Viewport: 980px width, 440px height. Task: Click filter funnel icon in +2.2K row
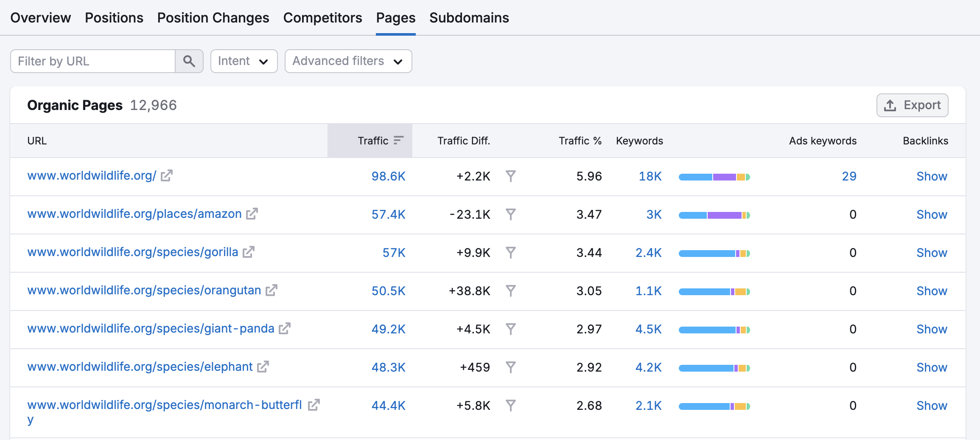pyautogui.click(x=511, y=176)
